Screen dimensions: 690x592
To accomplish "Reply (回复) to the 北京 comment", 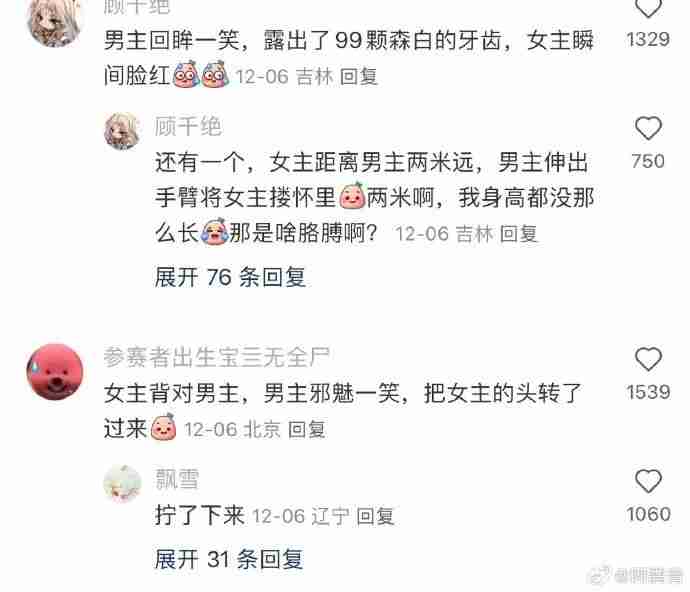I will (307, 429).
